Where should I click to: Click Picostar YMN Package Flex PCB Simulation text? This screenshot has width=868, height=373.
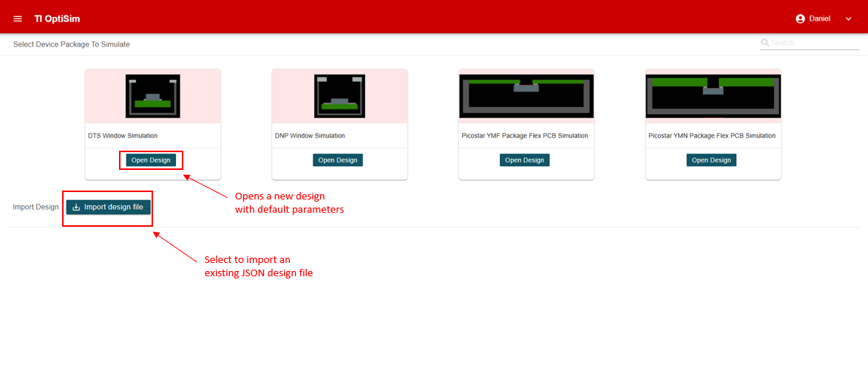click(x=712, y=136)
